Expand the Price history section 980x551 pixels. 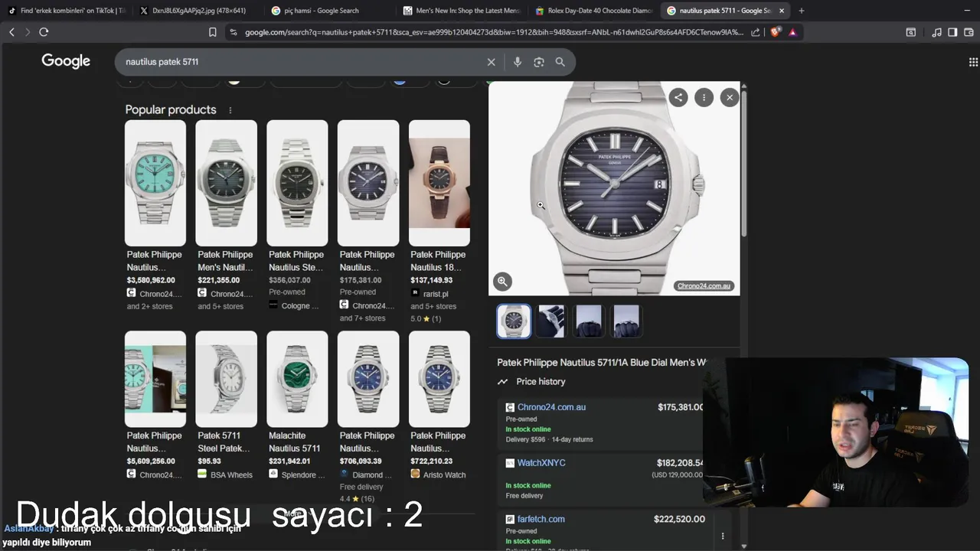[x=531, y=382]
